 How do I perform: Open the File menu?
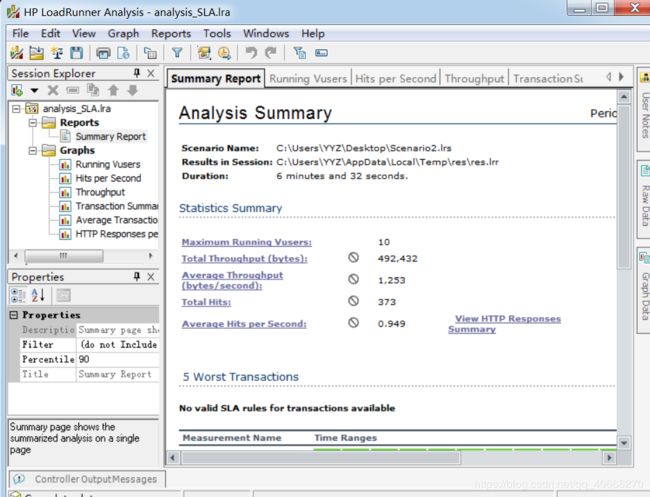pyautogui.click(x=20, y=34)
